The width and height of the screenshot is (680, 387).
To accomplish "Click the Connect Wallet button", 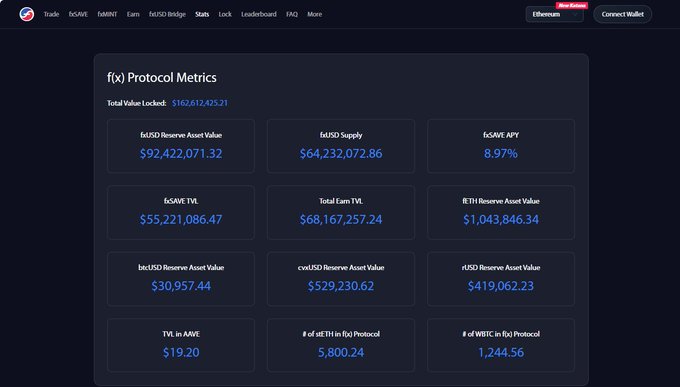I will click(622, 14).
